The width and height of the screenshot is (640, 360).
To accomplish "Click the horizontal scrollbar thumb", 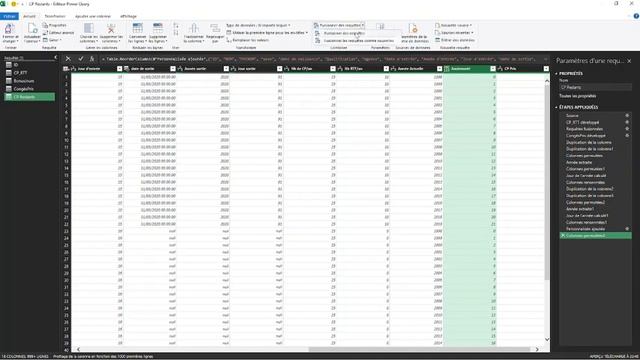I will 419,349.
